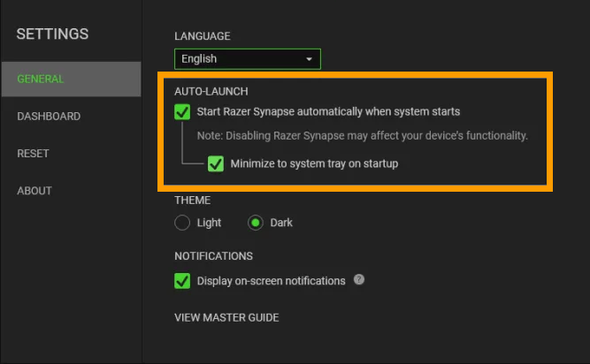Open the Language dropdown showing English

[248, 59]
